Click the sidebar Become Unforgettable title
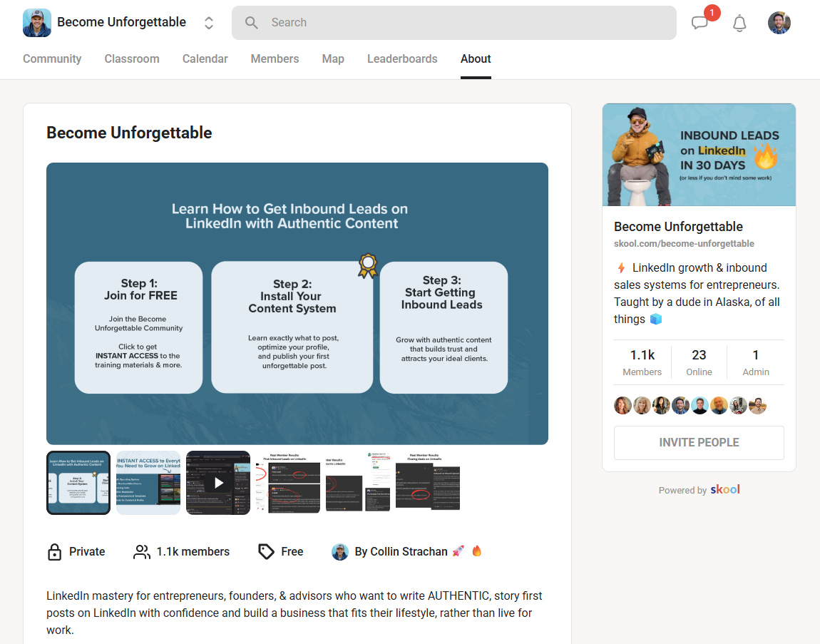Screen dimensions: 820x644 [x=678, y=227]
